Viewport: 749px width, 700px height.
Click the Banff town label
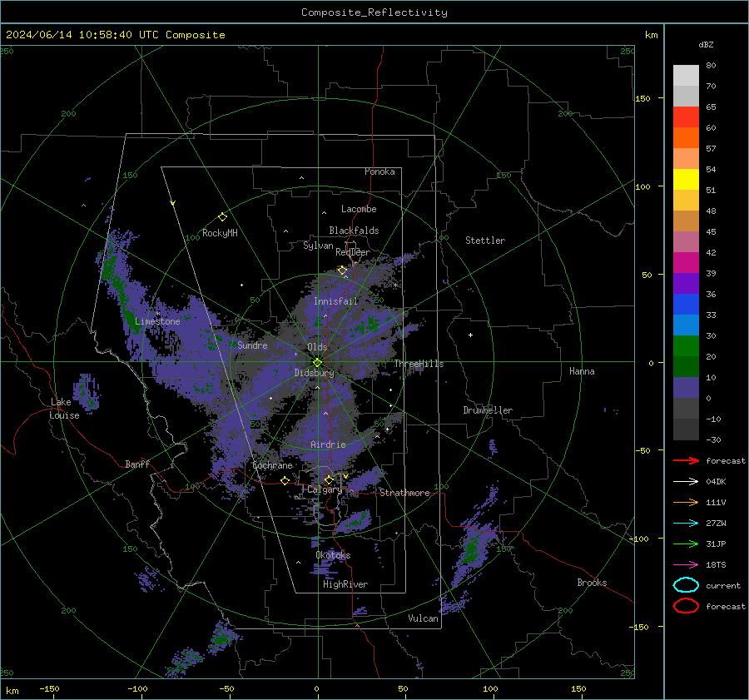[137, 464]
